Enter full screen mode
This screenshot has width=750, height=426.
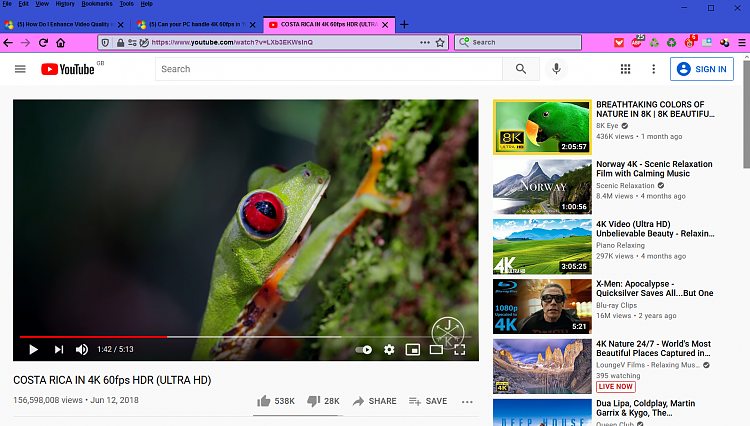coord(460,350)
